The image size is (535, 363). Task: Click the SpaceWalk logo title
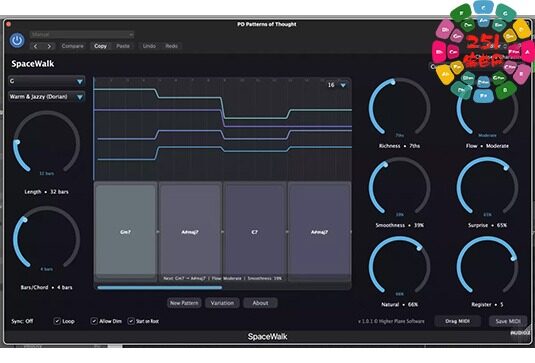33,64
